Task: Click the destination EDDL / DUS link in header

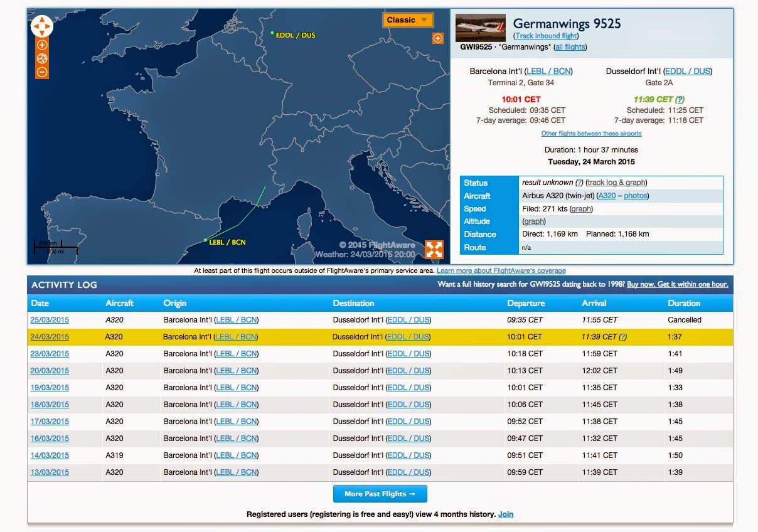Action: click(x=688, y=72)
